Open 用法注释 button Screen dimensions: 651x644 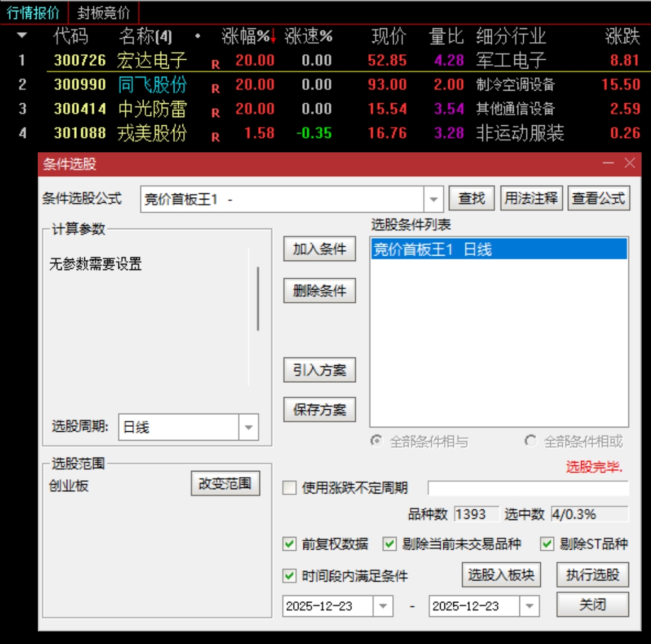(531, 198)
